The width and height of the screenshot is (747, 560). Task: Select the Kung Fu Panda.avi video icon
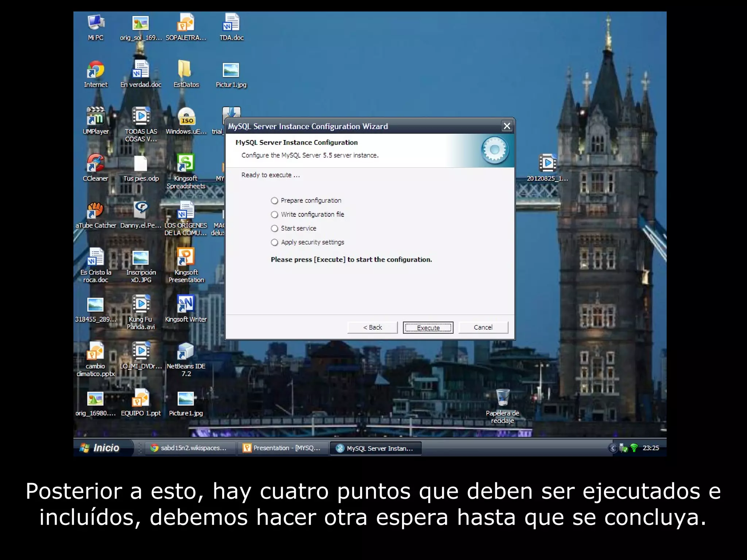pos(141,304)
